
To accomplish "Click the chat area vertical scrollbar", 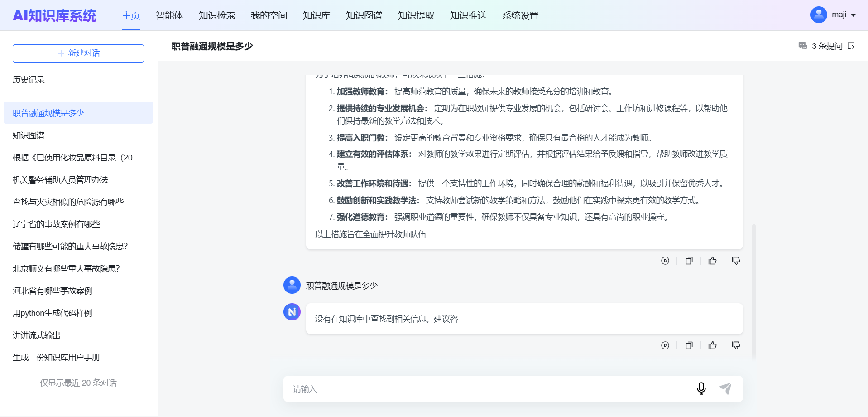I will 753,290.
